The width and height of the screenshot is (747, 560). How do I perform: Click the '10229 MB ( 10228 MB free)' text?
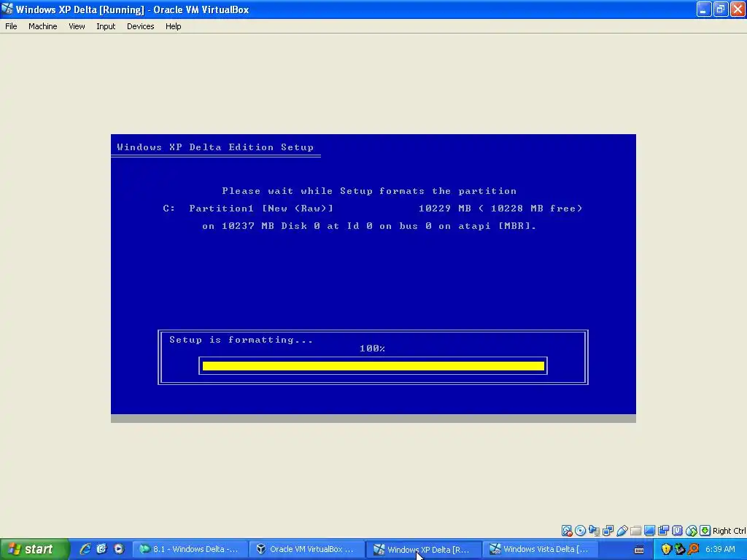click(x=500, y=209)
